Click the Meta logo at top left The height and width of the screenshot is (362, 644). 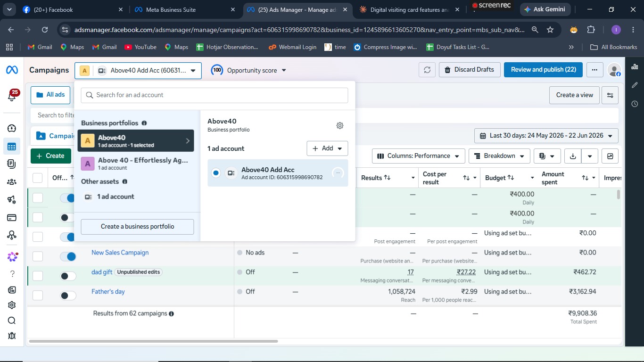pos(12,70)
